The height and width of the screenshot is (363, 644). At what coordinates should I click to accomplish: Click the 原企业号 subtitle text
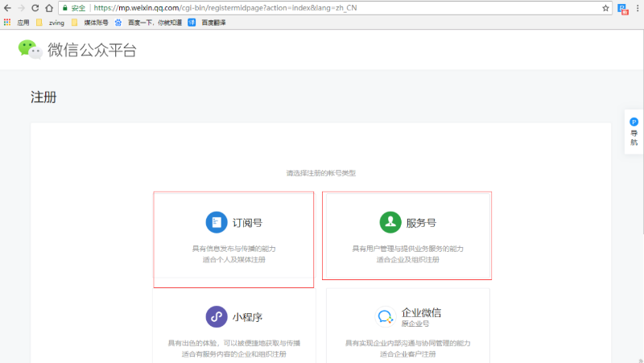(x=415, y=324)
